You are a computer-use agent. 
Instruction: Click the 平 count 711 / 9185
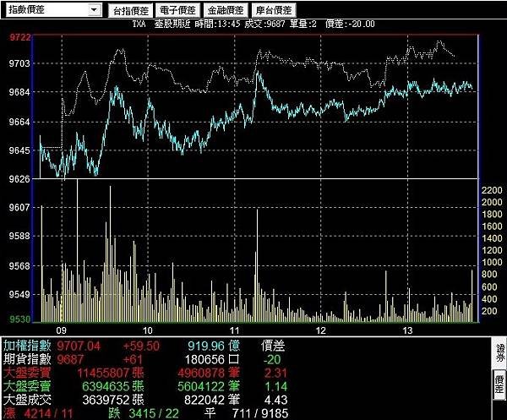[260, 413]
